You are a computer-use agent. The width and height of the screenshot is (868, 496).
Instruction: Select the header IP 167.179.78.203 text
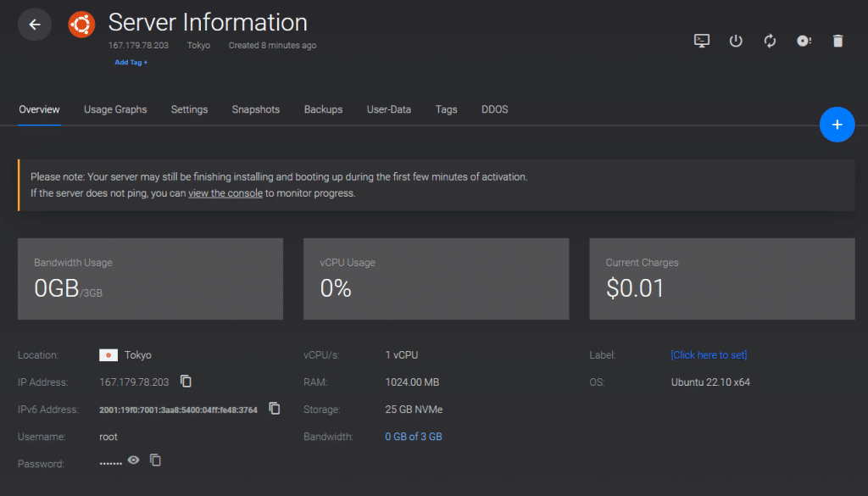pos(138,46)
